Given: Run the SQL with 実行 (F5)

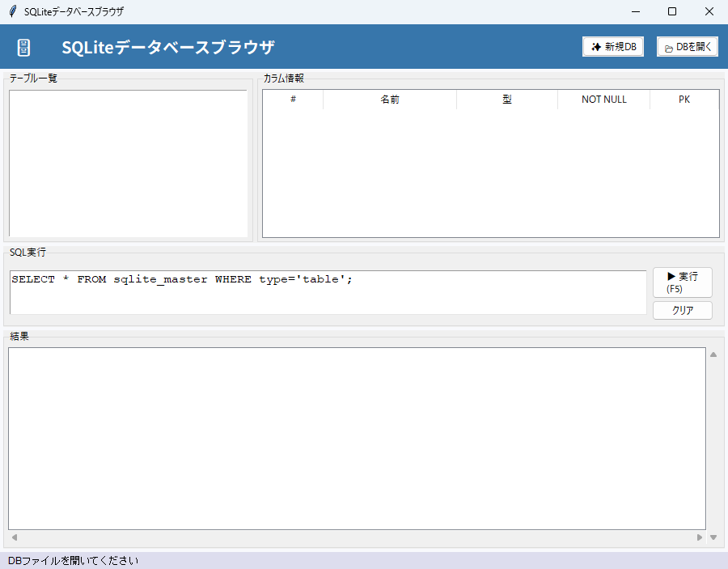Looking at the screenshot, I should coord(682,282).
